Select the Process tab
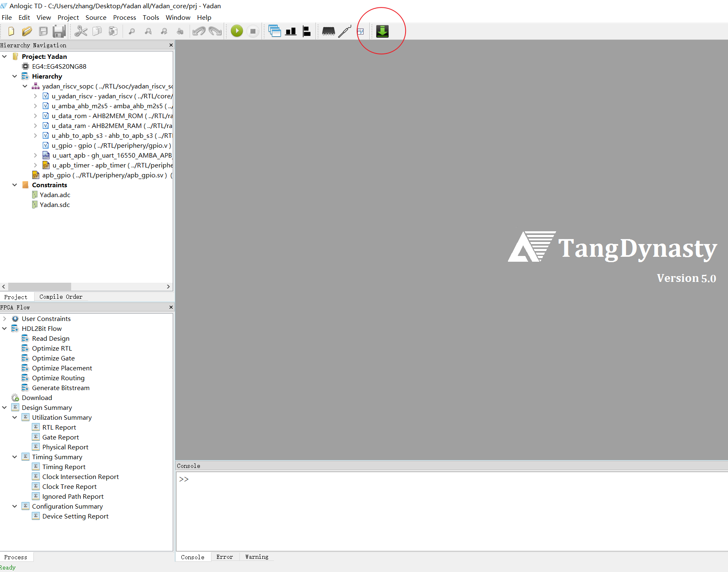This screenshot has height=572, width=728. (x=16, y=557)
